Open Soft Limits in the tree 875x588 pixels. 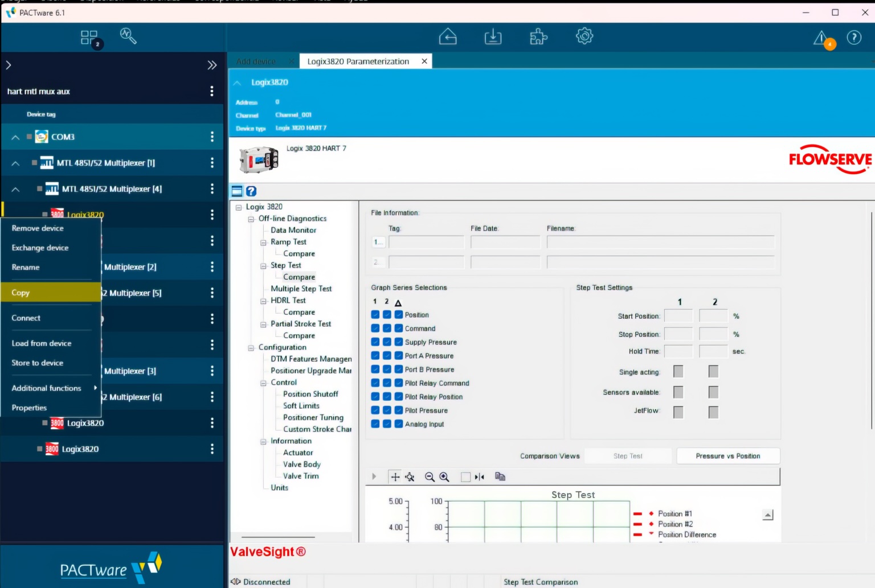301,406
